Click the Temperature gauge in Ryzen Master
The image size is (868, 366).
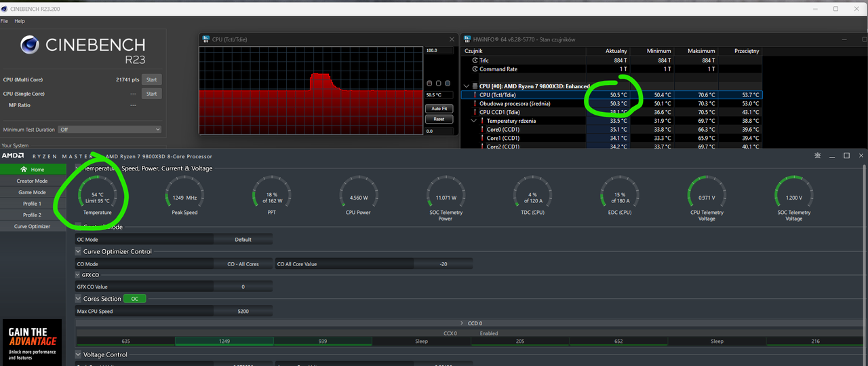[98, 196]
